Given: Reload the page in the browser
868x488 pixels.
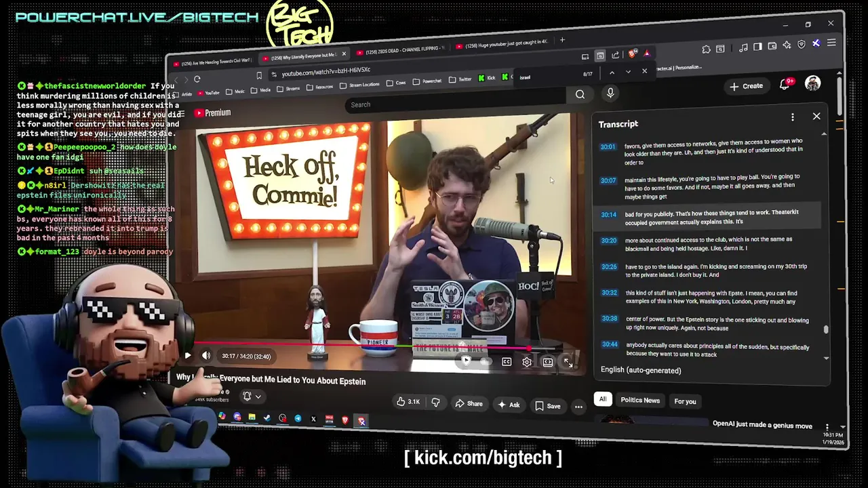Looking at the screenshot, I should click(197, 79).
